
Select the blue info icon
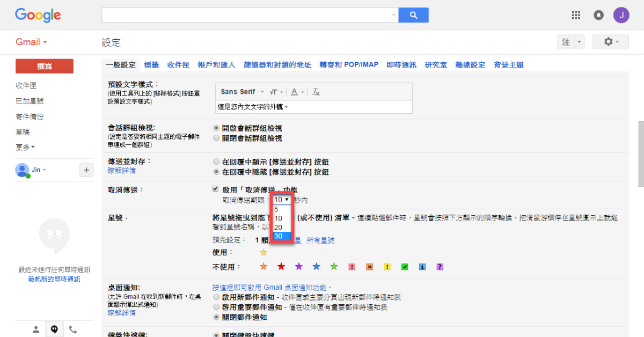tap(422, 267)
